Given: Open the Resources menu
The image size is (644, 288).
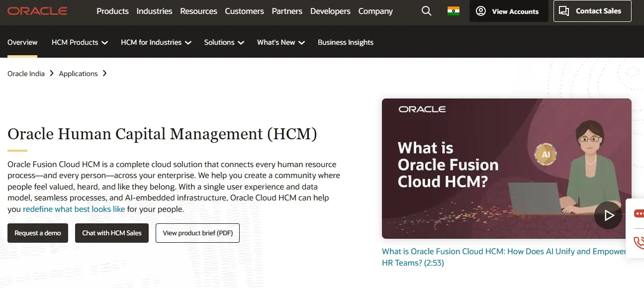Looking at the screenshot, I should pyautogui.click(x=198, y=11).
